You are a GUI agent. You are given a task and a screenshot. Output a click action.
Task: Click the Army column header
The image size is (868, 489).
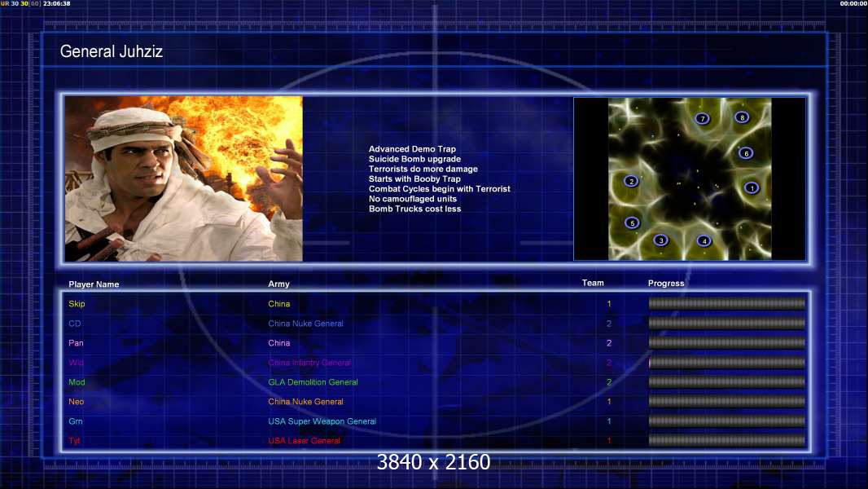click(x=278, y=284)
